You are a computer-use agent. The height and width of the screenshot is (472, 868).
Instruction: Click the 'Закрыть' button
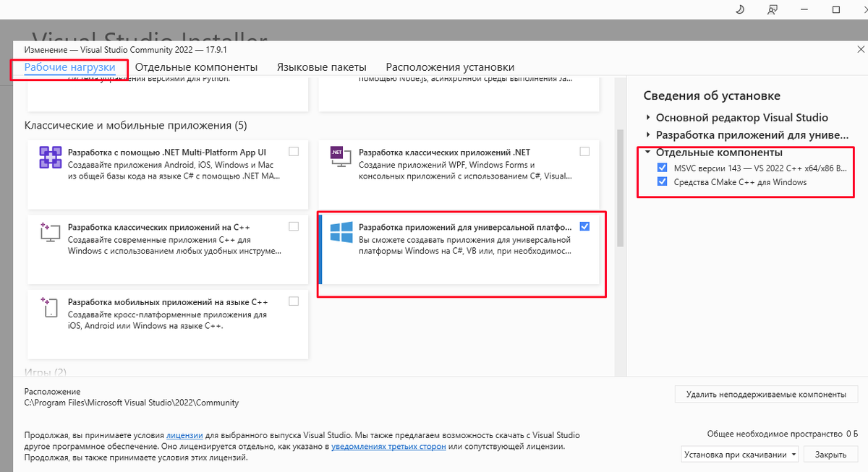[830, 455]
